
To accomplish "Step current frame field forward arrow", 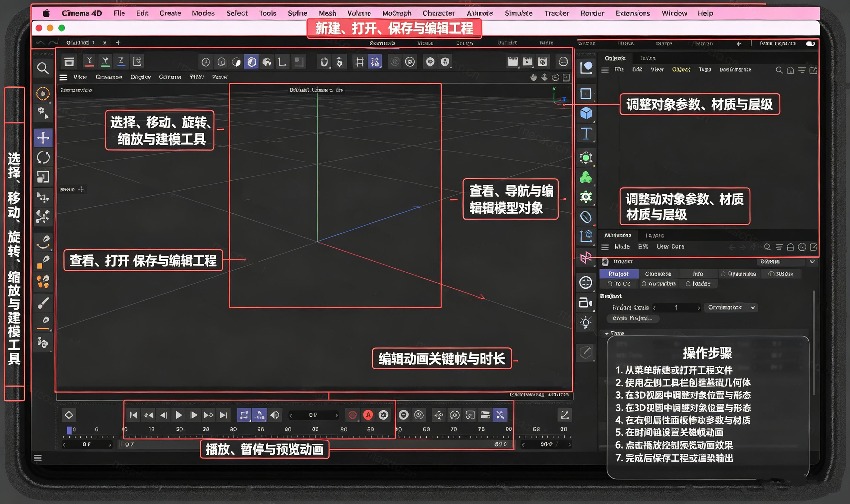I will click(336, 415).
